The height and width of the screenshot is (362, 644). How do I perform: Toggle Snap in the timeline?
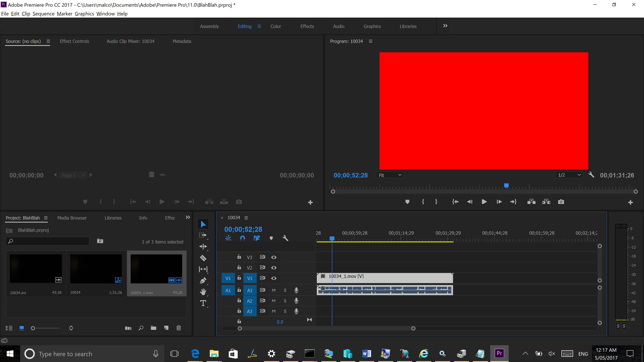(x=242, y=238)
